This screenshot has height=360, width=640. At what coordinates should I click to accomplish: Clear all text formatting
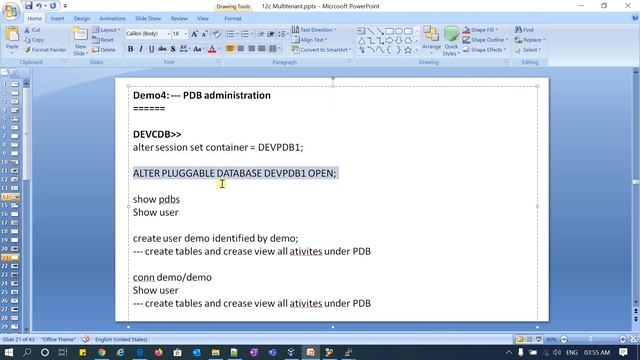216,34
